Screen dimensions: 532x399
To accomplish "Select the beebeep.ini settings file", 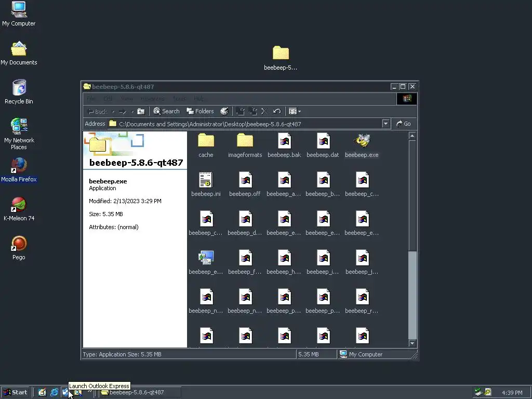I will pyautogui.click(x=206, y=184).
